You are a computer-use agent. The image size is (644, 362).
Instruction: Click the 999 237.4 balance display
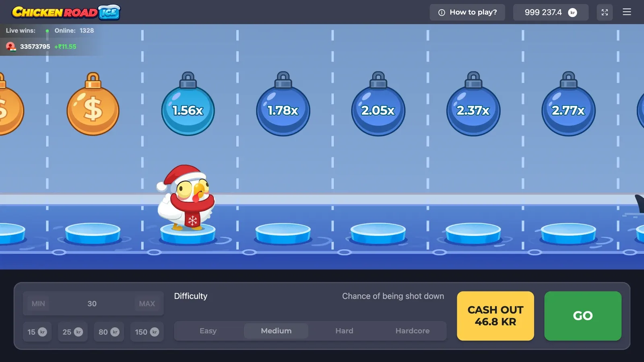click(551, 12)
